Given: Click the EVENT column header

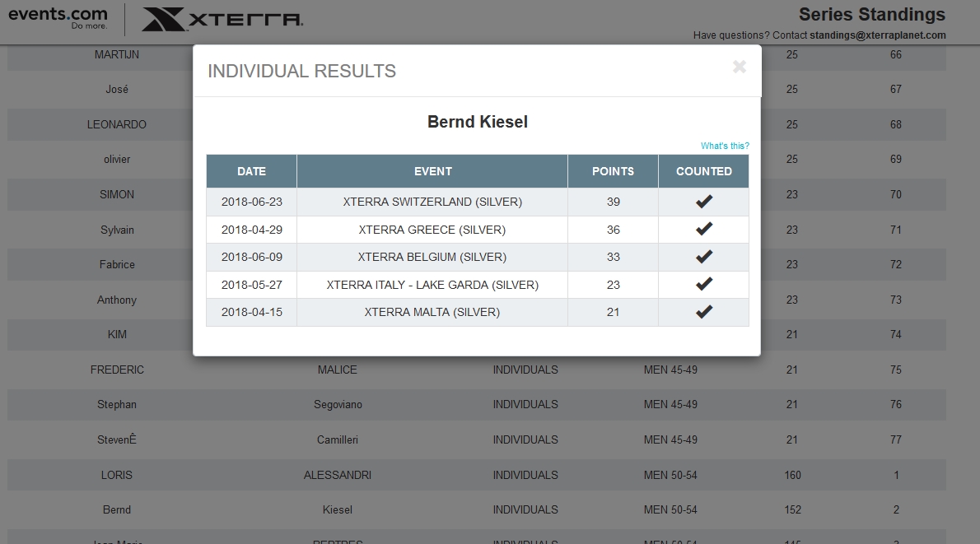Looking at the screenshot, I should 432,171.
